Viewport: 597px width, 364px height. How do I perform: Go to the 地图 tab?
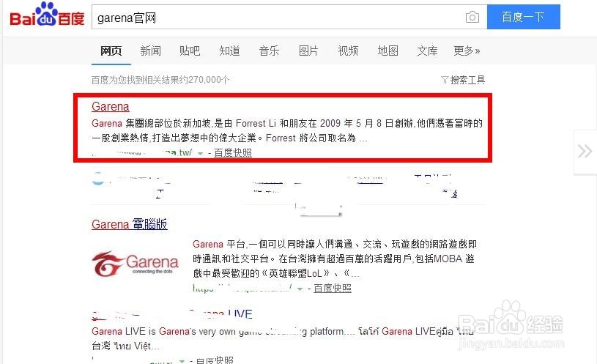(388, 51)
